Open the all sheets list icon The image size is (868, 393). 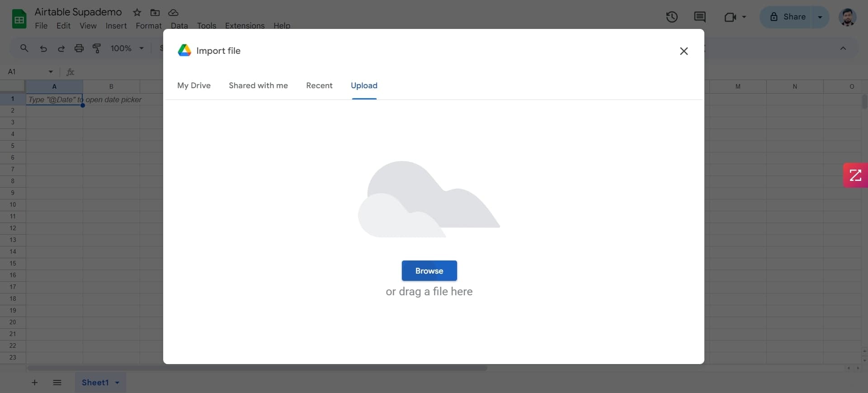pos(57,383)
